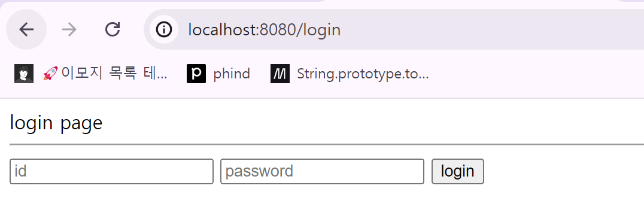This screenshot has width=644, height=222.
Task: Open the phind bookmark label
Action: [x=232, y=74]
